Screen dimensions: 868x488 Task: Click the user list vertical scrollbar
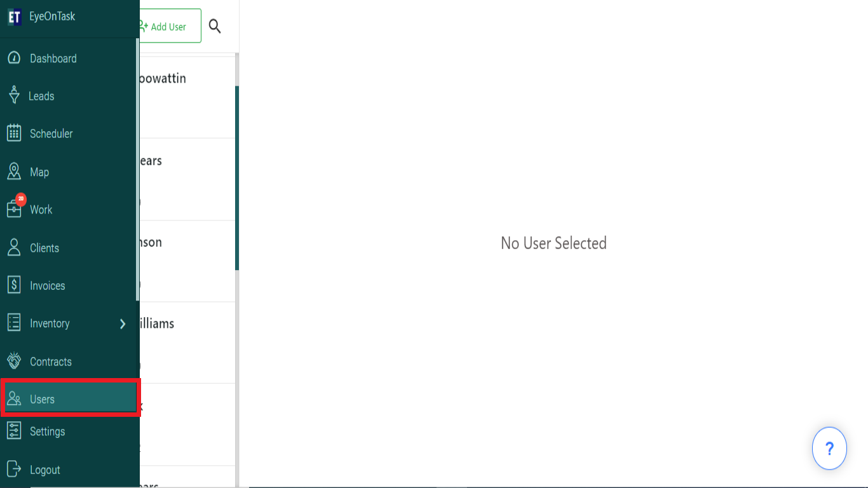click(x=237, y=178)
